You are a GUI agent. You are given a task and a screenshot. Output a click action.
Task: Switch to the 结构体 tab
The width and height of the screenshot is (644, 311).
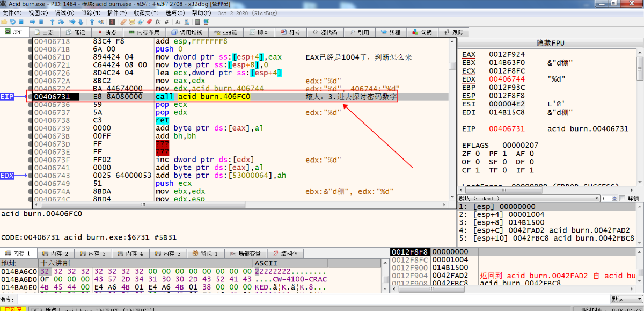tap(286, 254)
